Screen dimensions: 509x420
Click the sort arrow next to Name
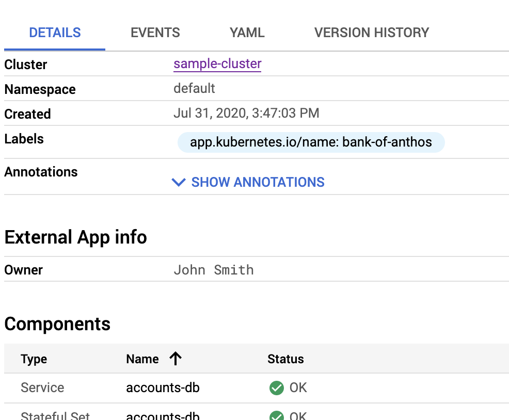176,359
